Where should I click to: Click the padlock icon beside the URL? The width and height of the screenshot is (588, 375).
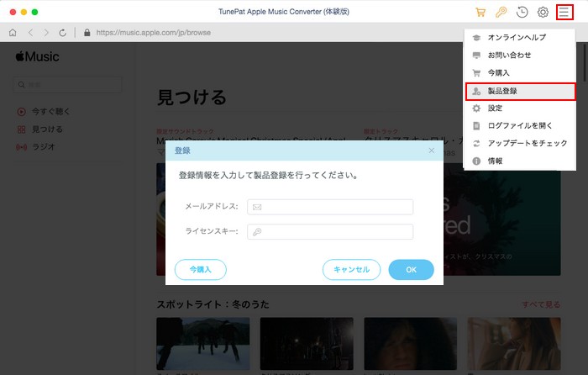click(87, 33)
